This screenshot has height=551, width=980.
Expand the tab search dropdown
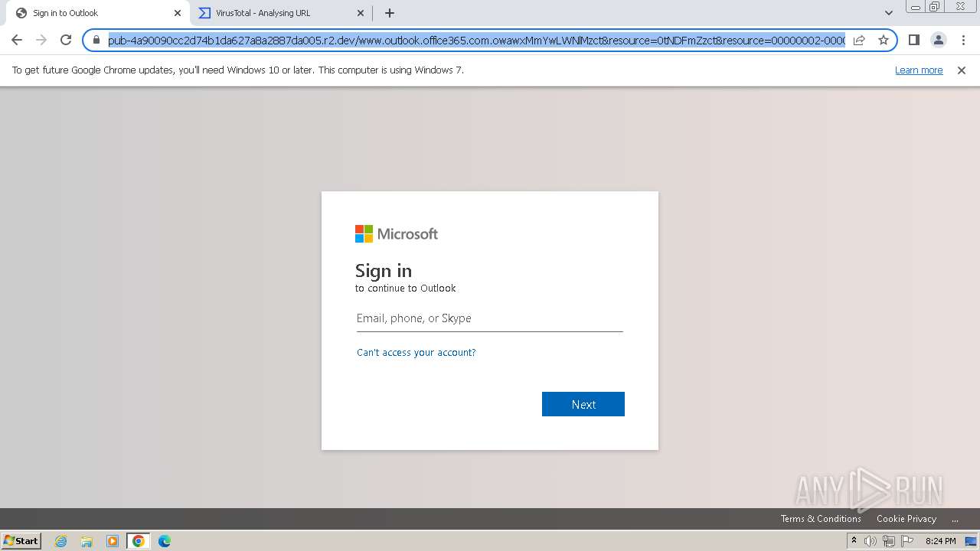889,13
